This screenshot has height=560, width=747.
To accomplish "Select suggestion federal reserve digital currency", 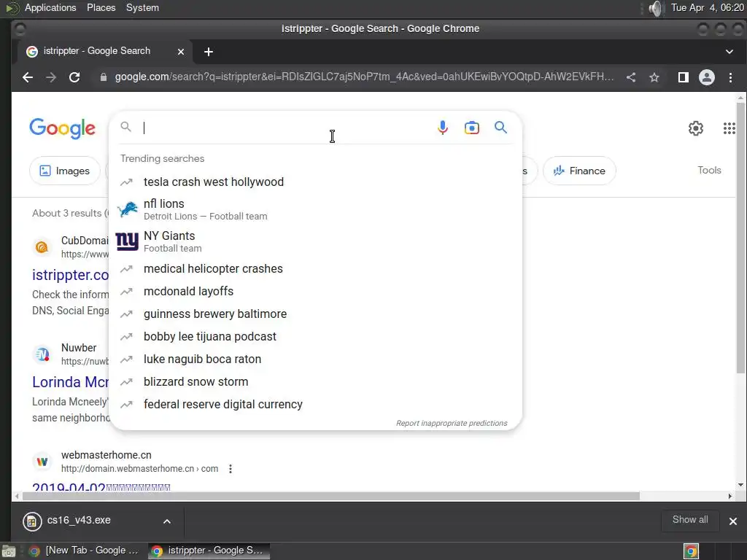I will click(315, 404).
